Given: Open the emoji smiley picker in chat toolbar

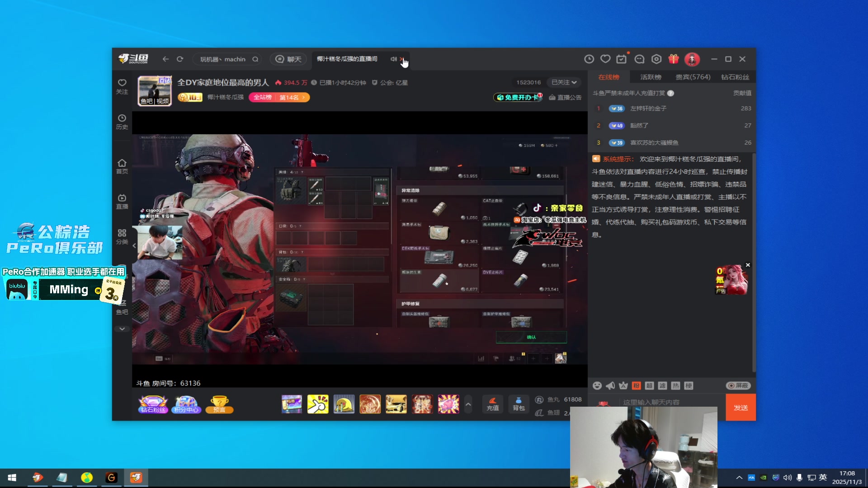Looking at the screenshot, I should (597, 385).
